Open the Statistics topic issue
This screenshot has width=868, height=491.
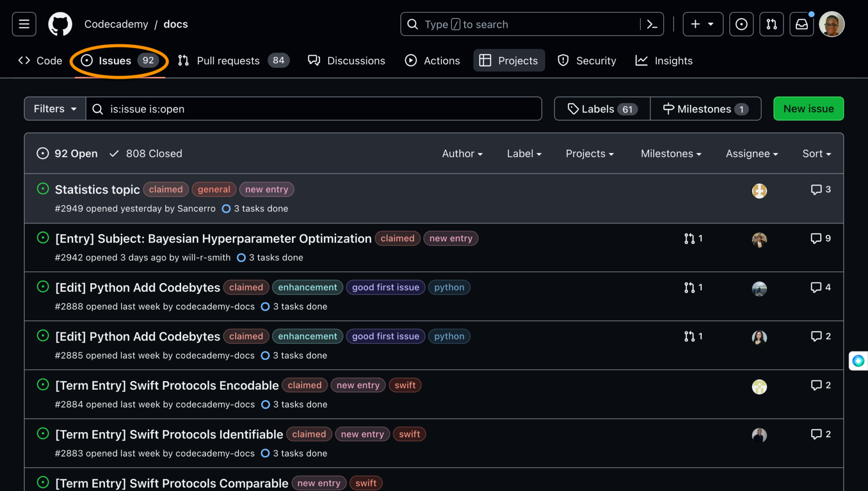[97, 190]
